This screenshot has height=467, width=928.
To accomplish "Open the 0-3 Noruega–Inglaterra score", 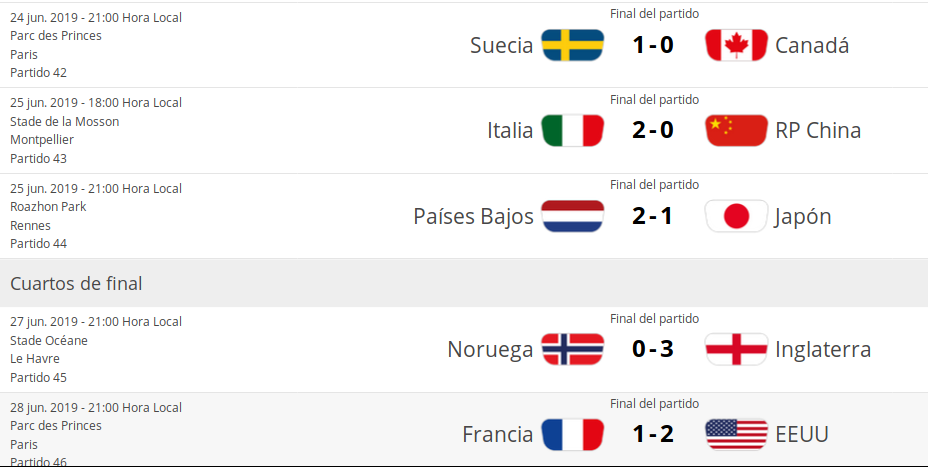I will pyautogui.click(x=653, y=350).
